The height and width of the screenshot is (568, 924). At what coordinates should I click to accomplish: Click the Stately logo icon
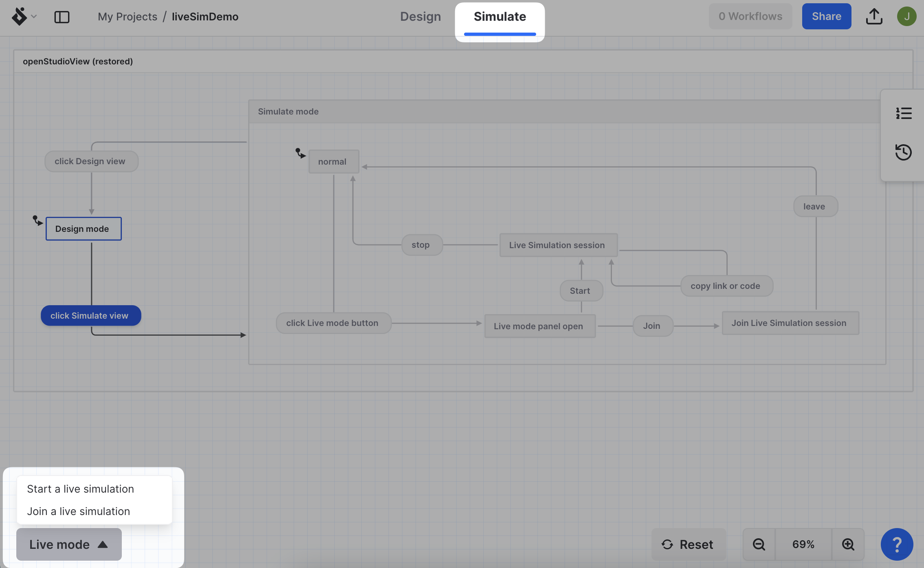tap(19, 17)
